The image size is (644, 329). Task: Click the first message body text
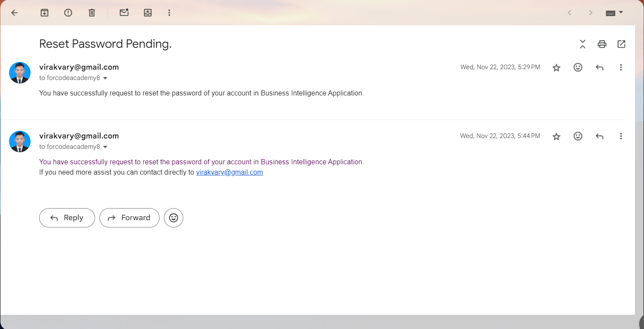(x=201, y=93)
